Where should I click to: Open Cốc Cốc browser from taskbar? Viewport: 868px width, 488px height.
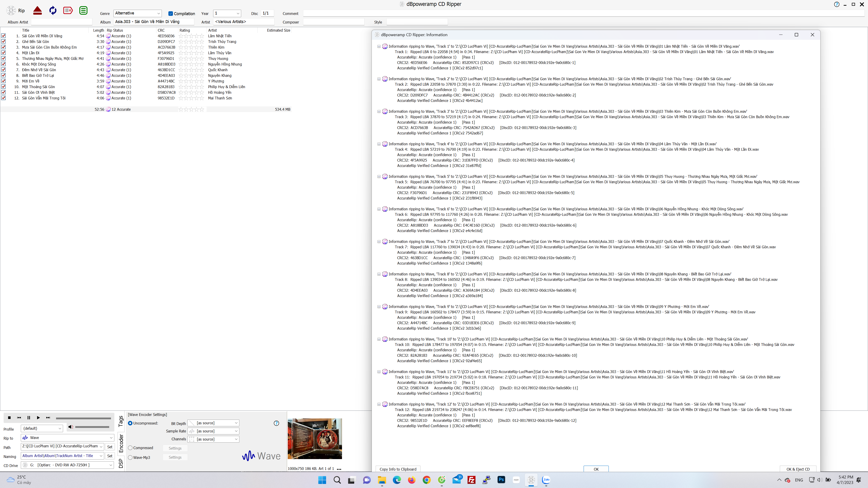pos(441,480)
